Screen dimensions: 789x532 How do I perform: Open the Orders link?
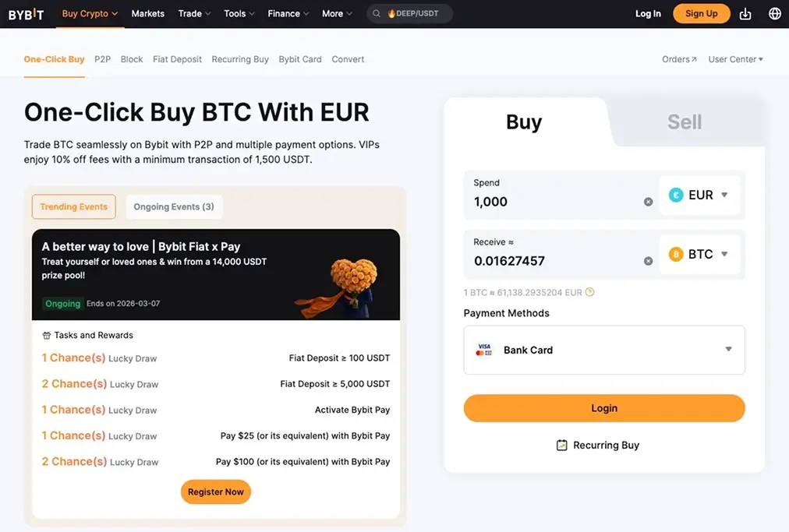(x=678, y=58)
